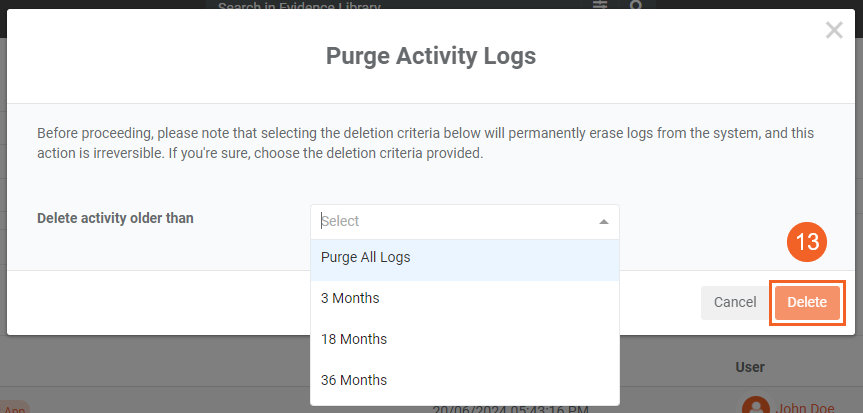Screen dimensions: 863x413
Task: Open the John Doe user link
Action: click(806, 407)
